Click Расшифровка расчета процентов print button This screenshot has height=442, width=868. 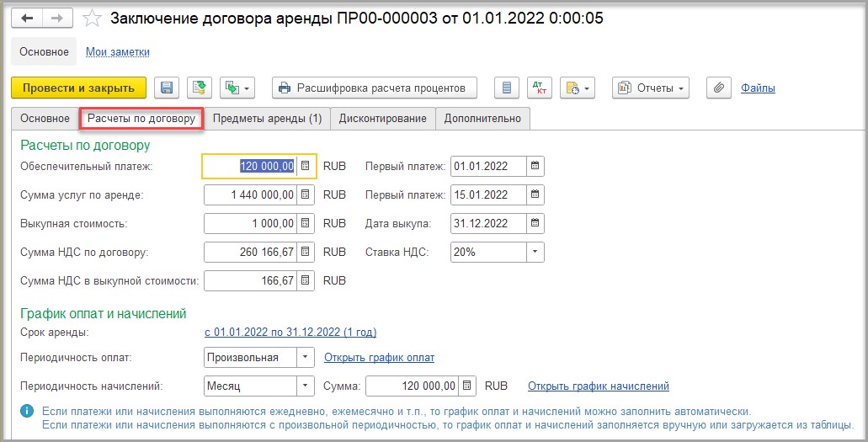click(x=374, y=88)
